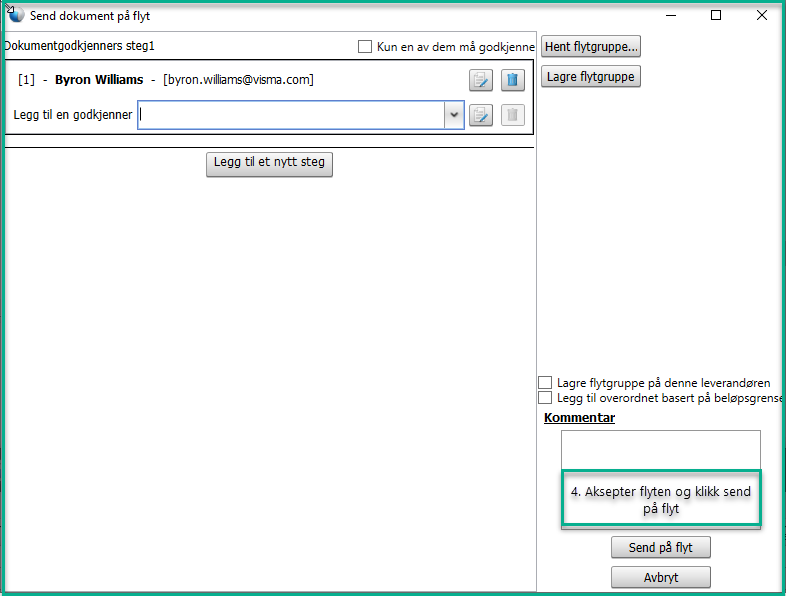Click the globe app icon in title bar
Viewport: 786px width, 596px height.
(x=16, y=15)
